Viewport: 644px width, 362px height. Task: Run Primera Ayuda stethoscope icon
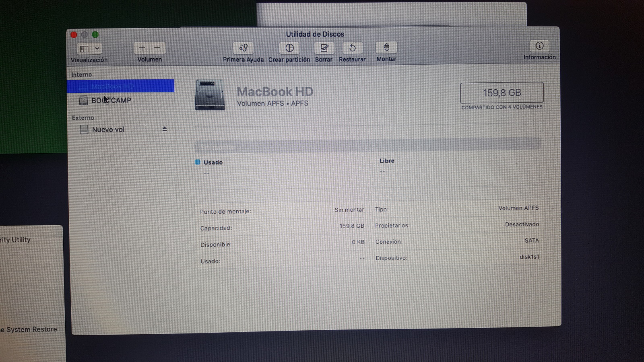point(243,48)
